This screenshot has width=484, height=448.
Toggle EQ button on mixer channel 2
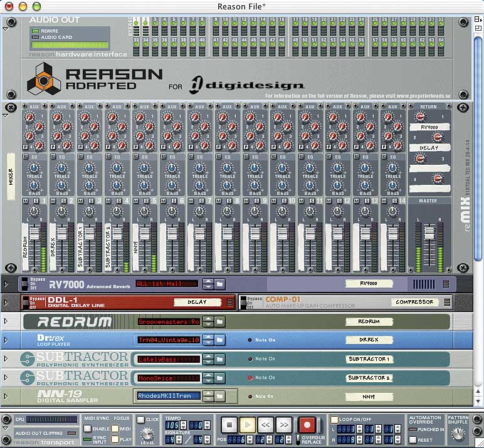[x=53, y=157]
